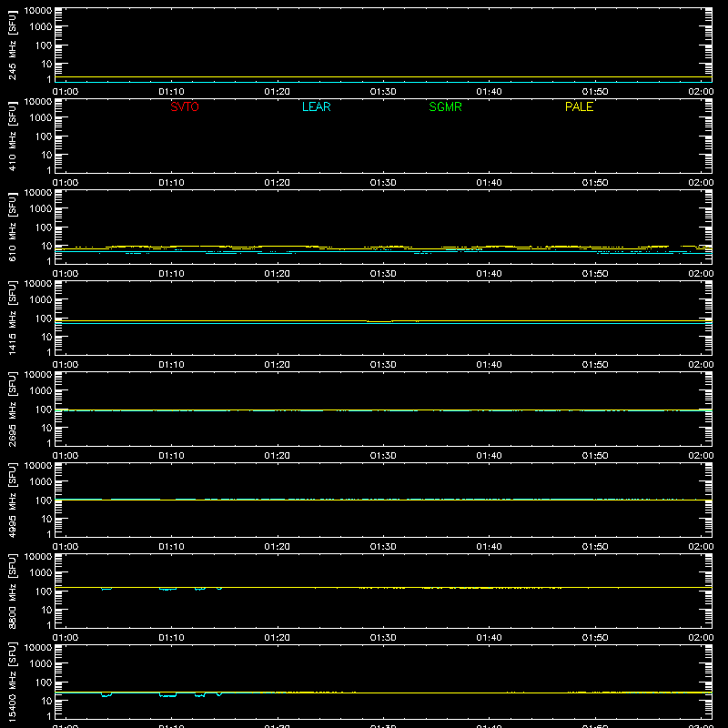This screenshot has height=728, width=728.
Task: Select the 610 MHz [SFU] axis title
Action: pos(12,227)
